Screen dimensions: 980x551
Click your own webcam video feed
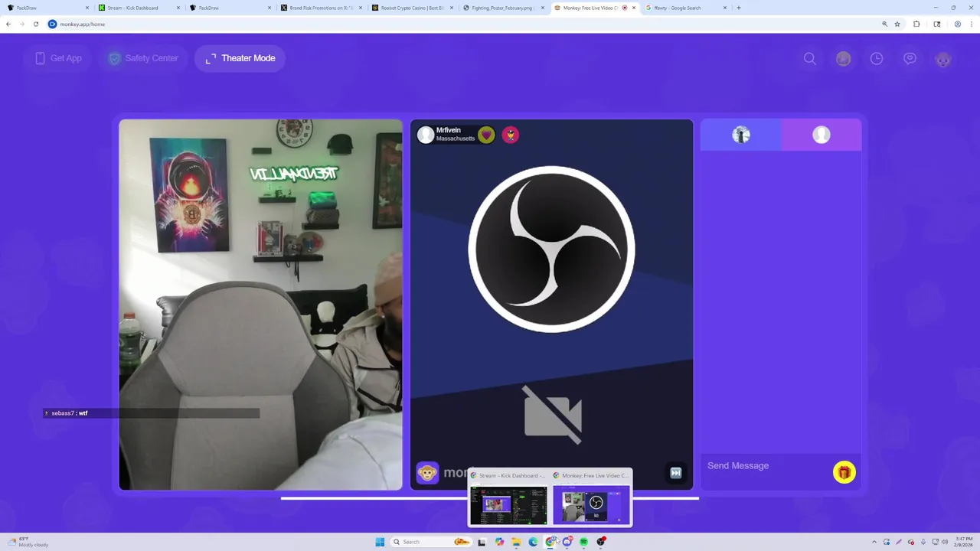260,305
